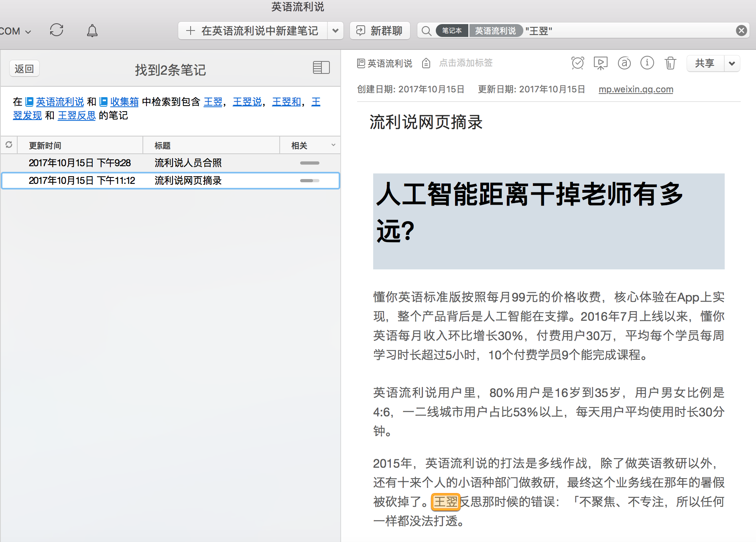Expand the 相关 sort column chevron

click(333, 145)
